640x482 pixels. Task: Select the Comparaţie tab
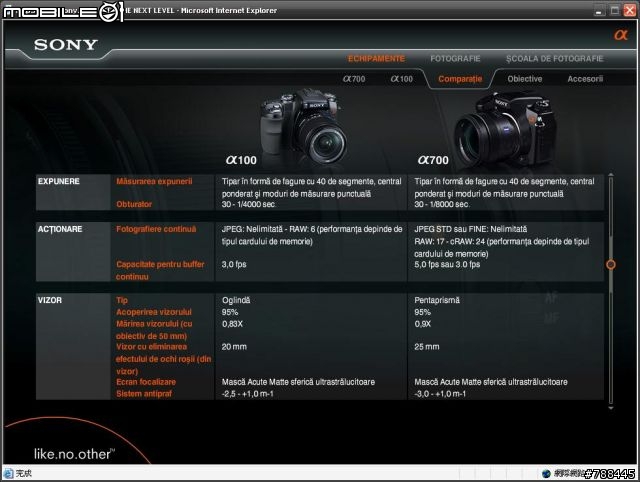[x=460, y=79]
